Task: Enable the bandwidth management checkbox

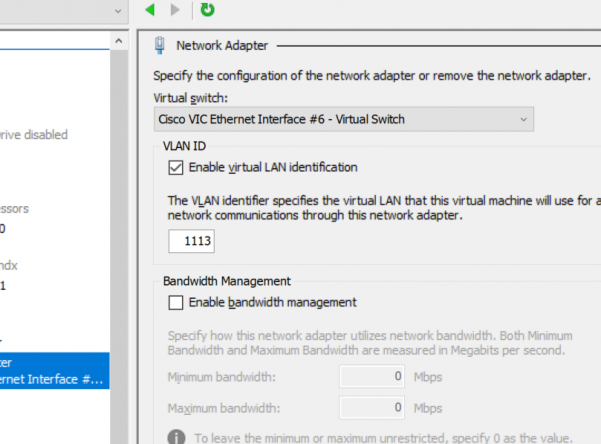Action: click(176, 302)
